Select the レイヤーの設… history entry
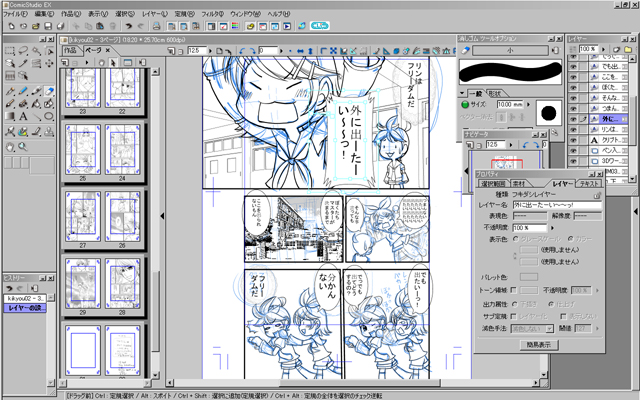This screenshot has height=400, width=640. coord(24,308)
